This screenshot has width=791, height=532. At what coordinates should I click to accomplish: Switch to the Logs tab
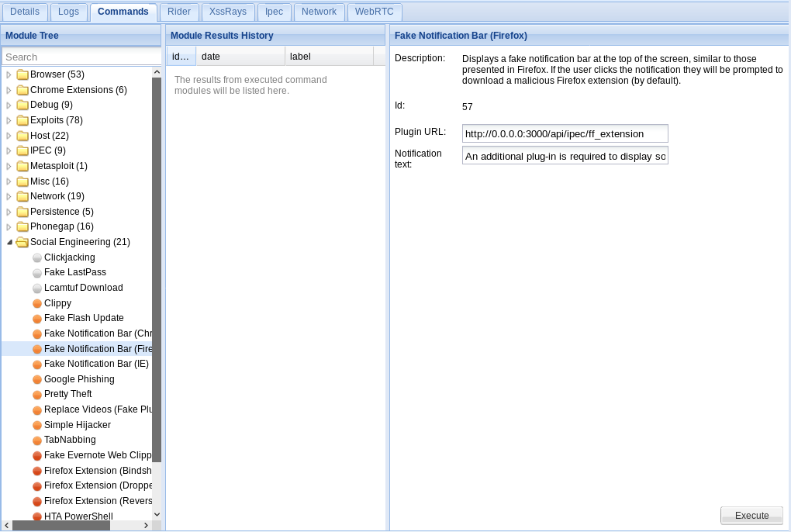coord(68,12)
